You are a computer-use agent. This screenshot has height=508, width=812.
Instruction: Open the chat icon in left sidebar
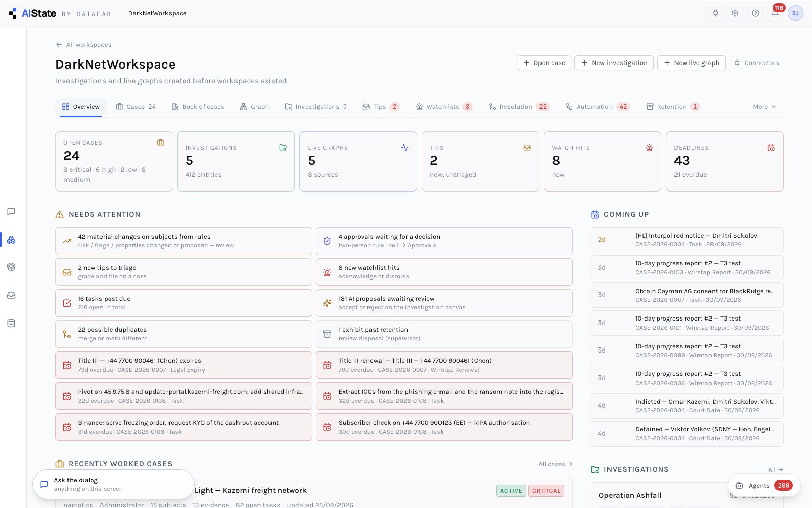pos(11,211)
